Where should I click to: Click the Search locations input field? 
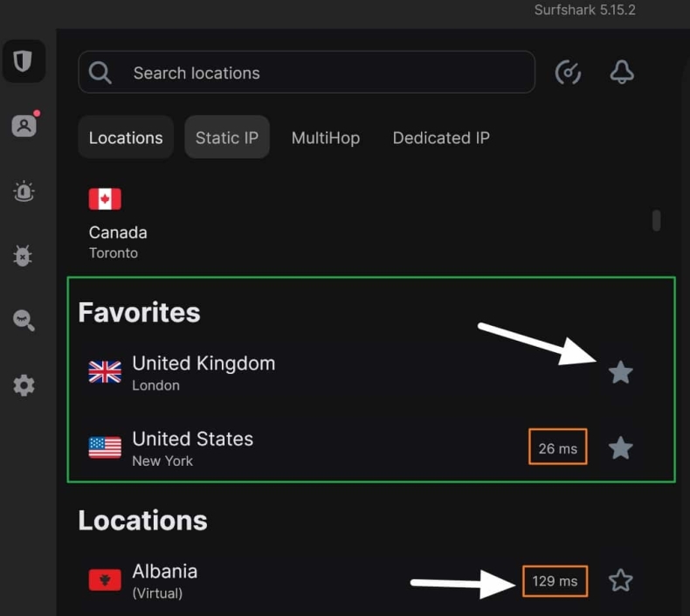pos(323,73)
